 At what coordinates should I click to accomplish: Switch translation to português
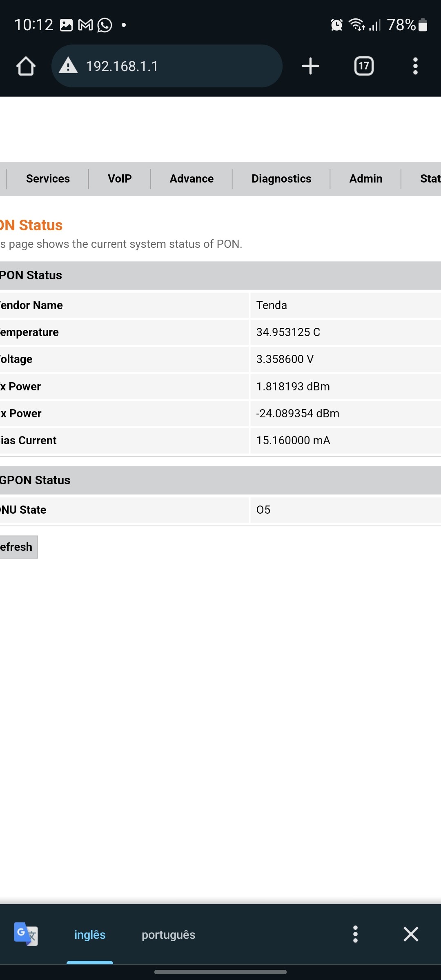tap(168, 934)
